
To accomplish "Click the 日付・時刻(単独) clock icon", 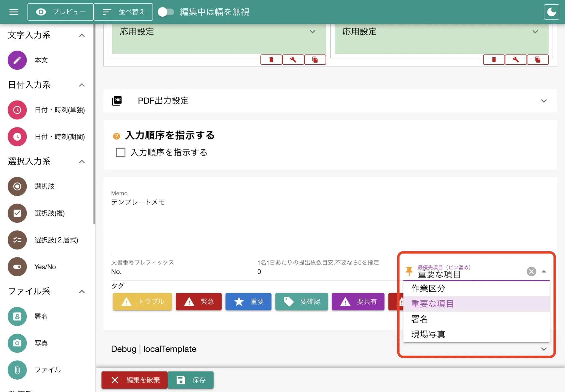I will (x=17, y=110).
